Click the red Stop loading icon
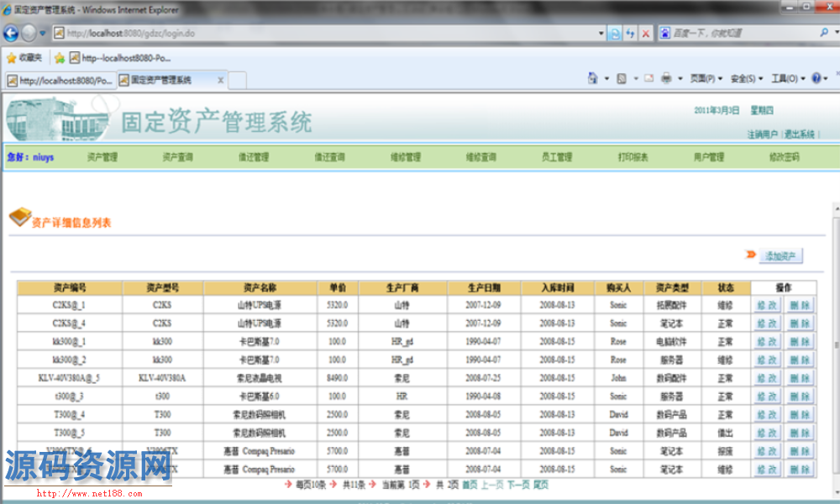 [x=646, y=34]
